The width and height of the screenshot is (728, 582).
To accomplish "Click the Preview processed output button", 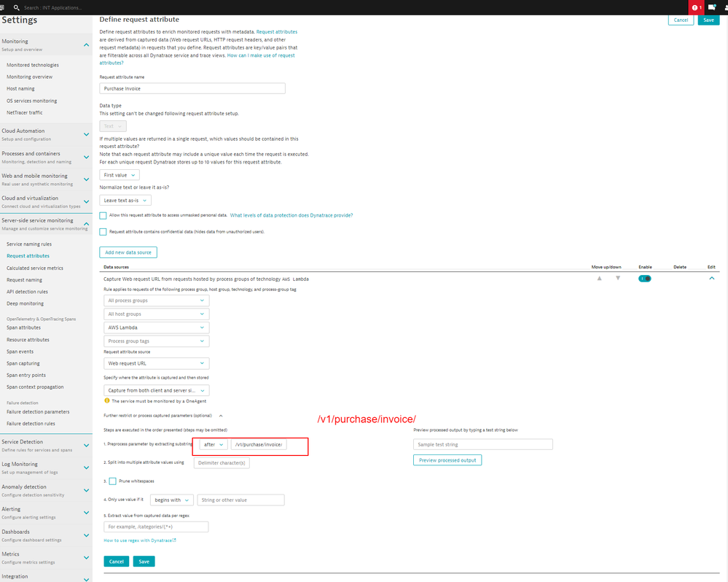I will 447,460.
